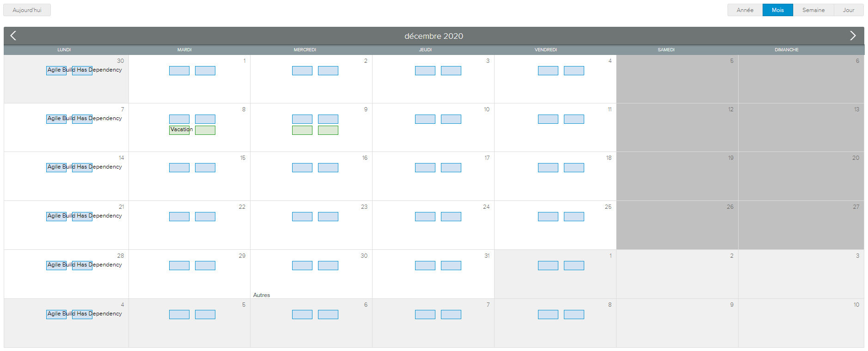Click the décembre 2020 header title
Image resolution: width=868 pixels, height=351 pixels.
[x=434, y=36]
